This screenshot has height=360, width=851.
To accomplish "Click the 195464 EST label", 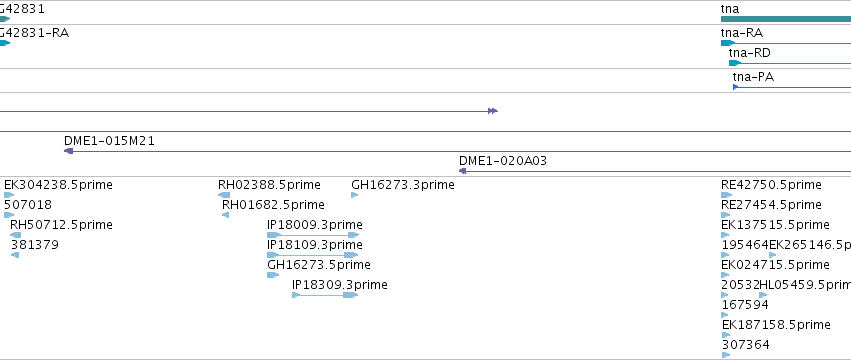I will tap(745, 245).
